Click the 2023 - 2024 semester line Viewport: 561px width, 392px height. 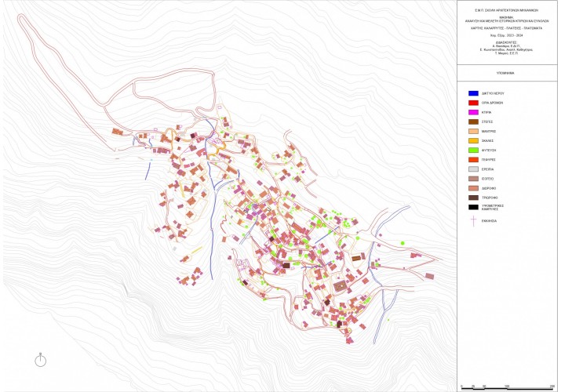[x=506, y=35]
